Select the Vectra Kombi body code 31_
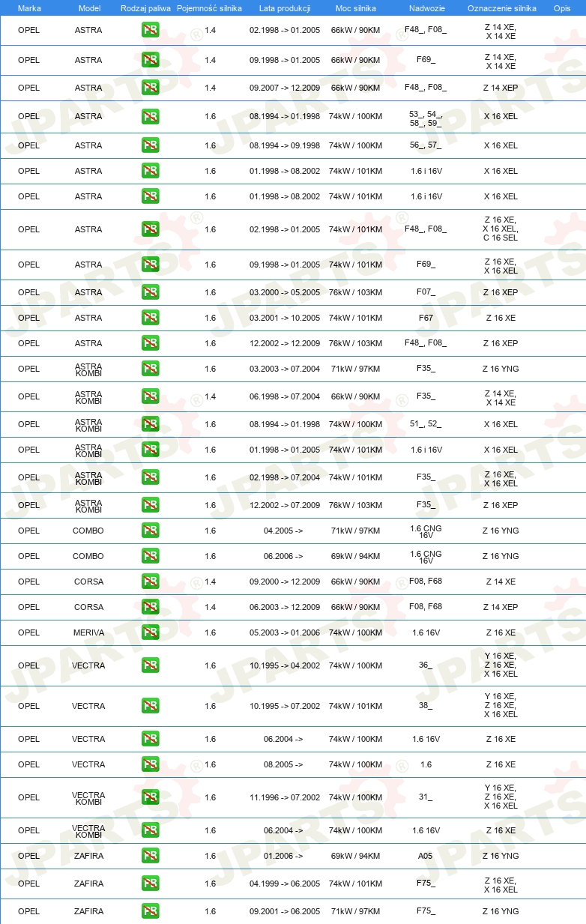The width and height of the screenshot is (586, 924). coord(426,797)
